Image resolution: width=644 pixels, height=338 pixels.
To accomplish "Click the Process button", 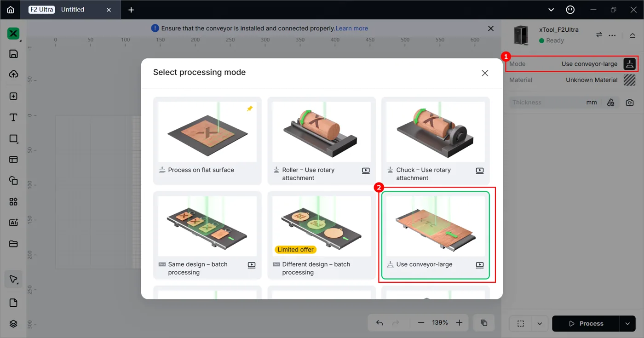I will click(586, 324).
